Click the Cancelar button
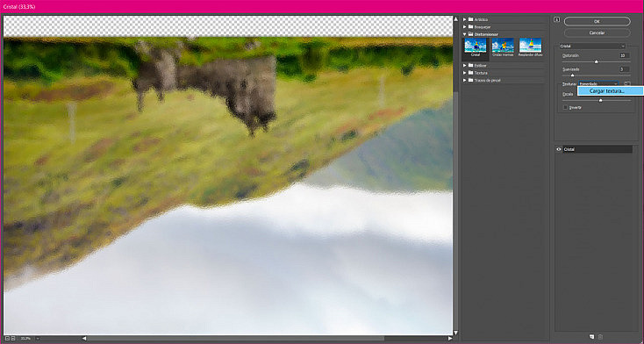 tap(597, 32)
